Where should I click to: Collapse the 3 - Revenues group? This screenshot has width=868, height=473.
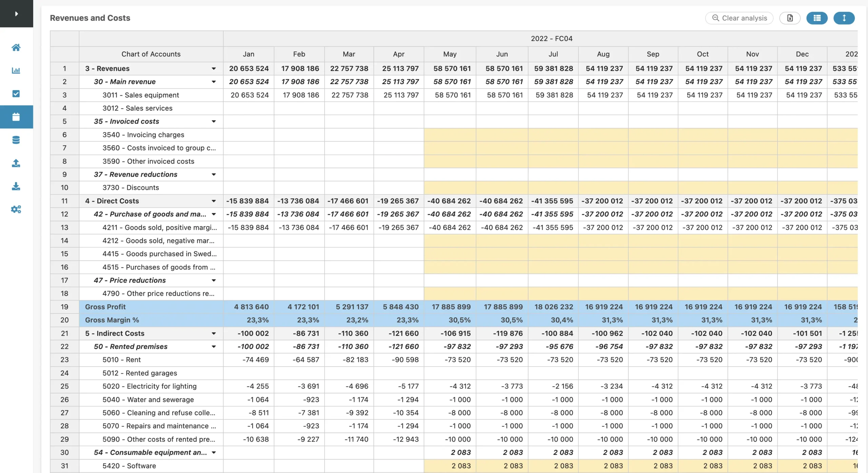click(x=214, y=68)
